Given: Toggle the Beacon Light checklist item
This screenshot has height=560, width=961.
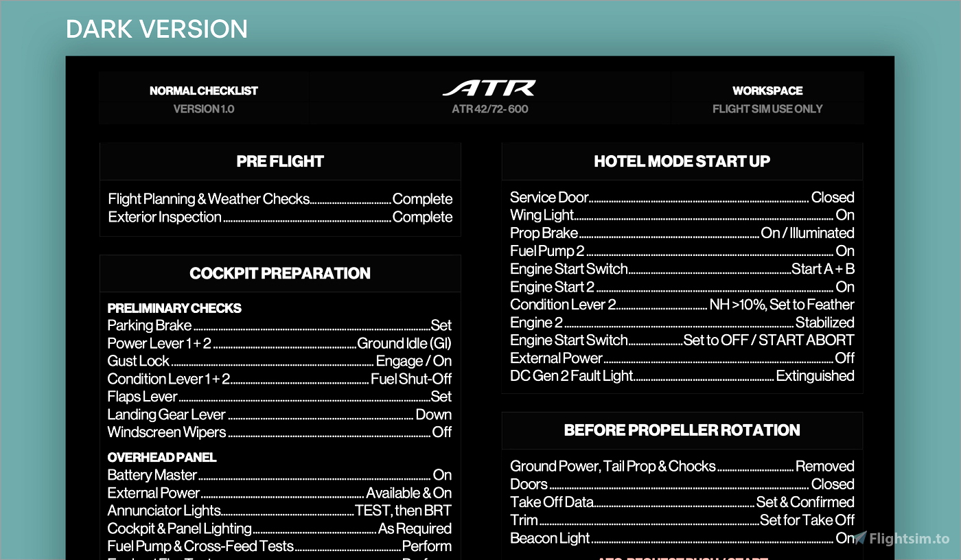Looking at the screenshot, I should [x=682, y=538].
